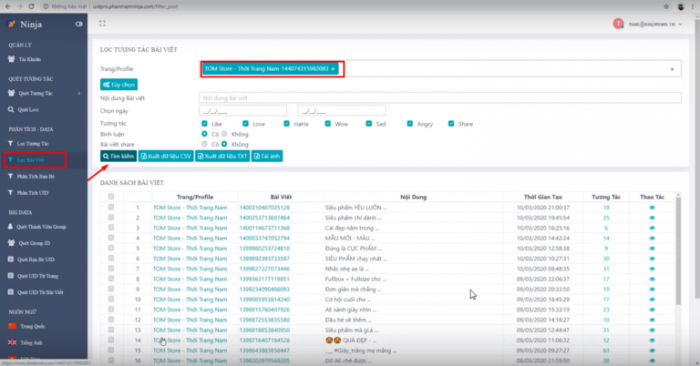
Task: Clear the Trang/Profile field with the right x icon
Action: (672, 69)
